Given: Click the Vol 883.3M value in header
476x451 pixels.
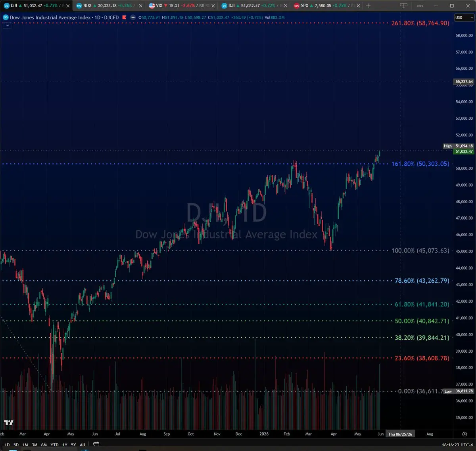Looking at the screenshot, I should [274, 17].
